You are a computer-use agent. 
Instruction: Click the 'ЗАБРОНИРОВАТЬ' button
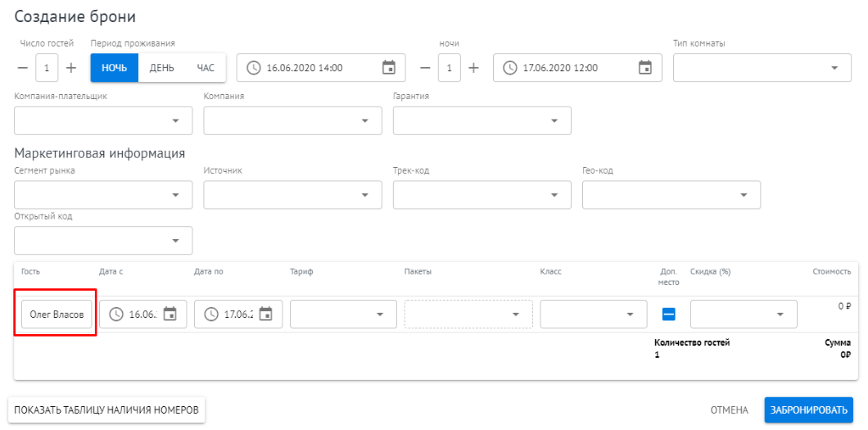[808, 410]
